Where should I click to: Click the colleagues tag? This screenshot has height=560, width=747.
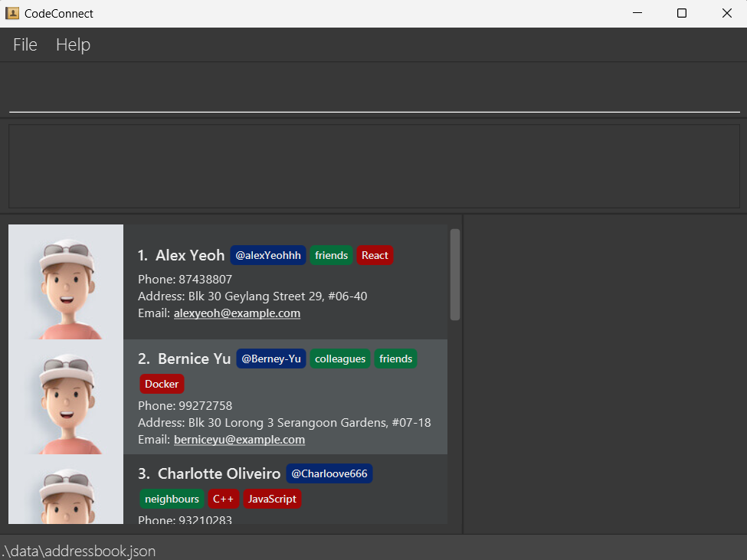[x=340, y=359]
